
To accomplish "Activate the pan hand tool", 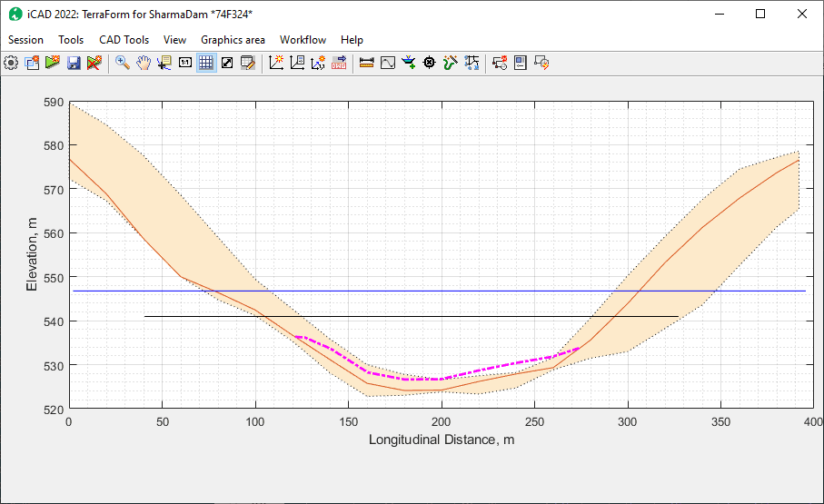I will click(x=144, y=63).
